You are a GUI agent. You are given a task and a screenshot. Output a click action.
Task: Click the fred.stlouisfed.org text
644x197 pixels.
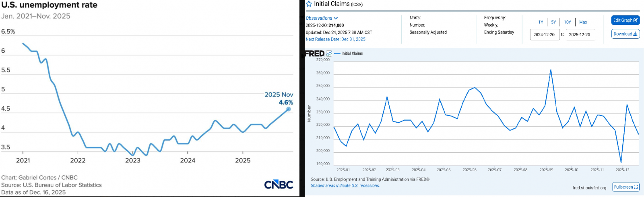(589, 188)
